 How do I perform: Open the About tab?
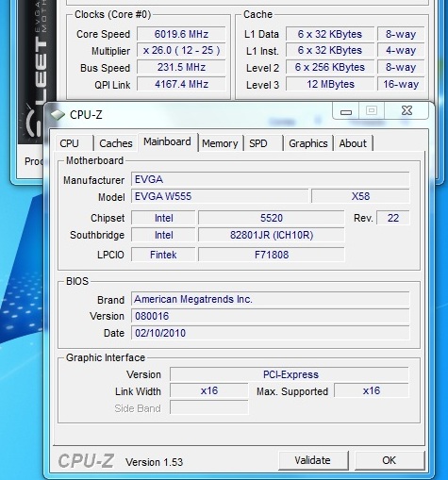pos(353,143)
